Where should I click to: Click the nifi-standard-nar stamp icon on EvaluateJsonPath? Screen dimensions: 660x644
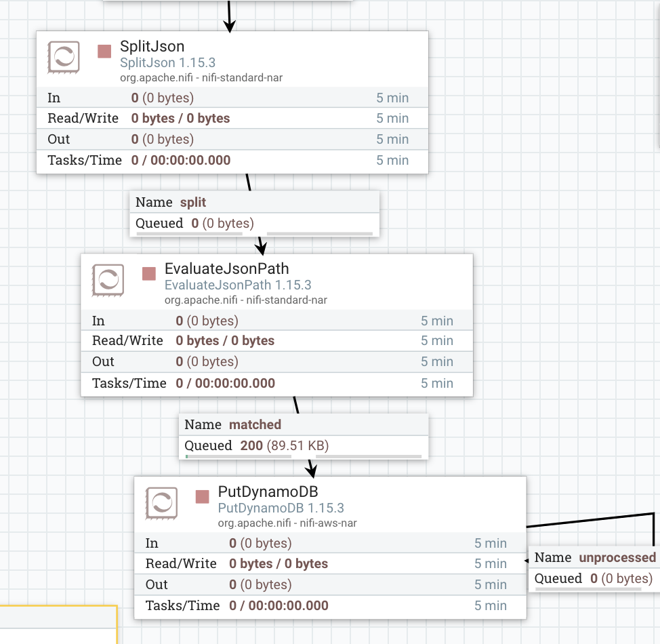coord(108,281)
